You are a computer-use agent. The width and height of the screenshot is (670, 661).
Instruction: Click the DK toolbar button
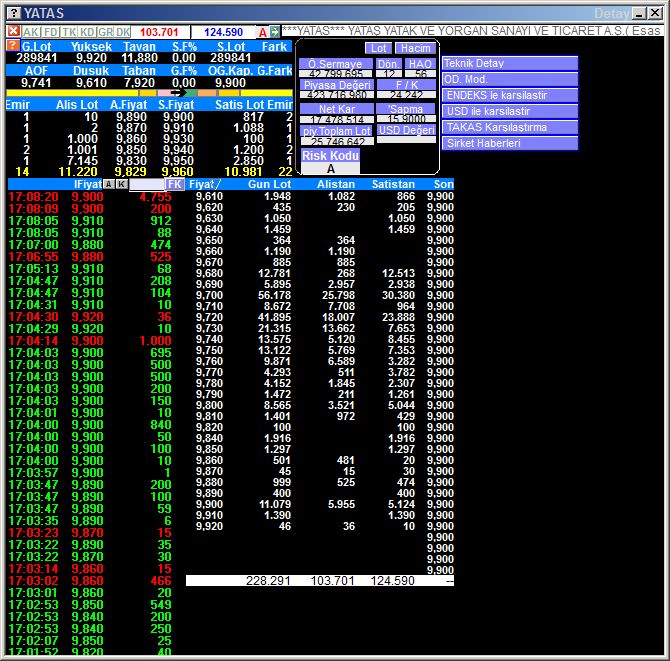(x=123, y=32)
